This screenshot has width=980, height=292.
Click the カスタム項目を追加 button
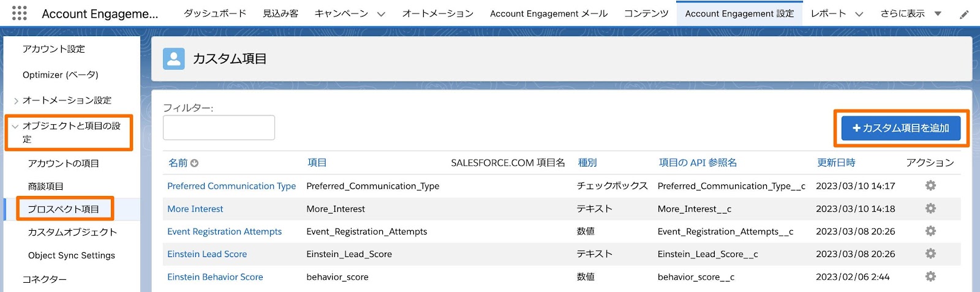[900, 128]
